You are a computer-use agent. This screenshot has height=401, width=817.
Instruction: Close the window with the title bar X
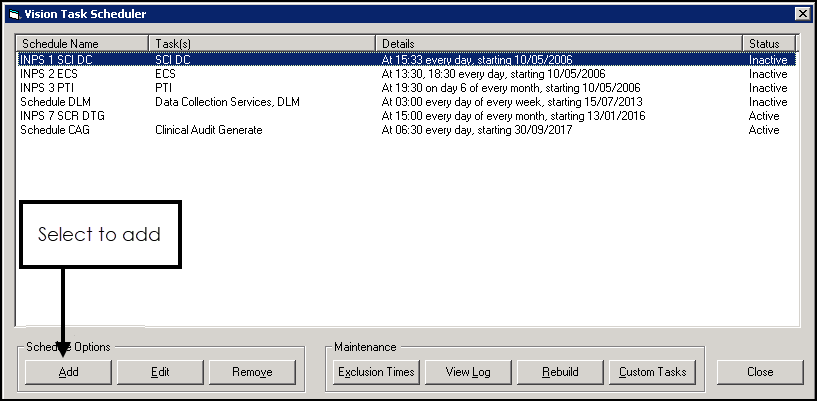[x=803, y=15]
